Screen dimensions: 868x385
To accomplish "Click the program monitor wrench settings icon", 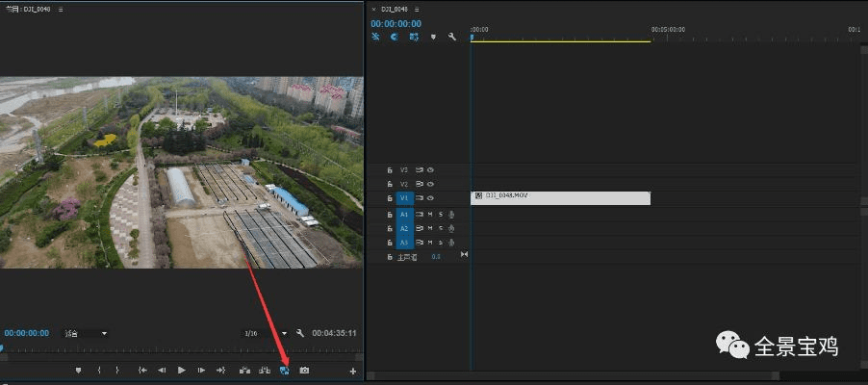I will pos(300,333).
